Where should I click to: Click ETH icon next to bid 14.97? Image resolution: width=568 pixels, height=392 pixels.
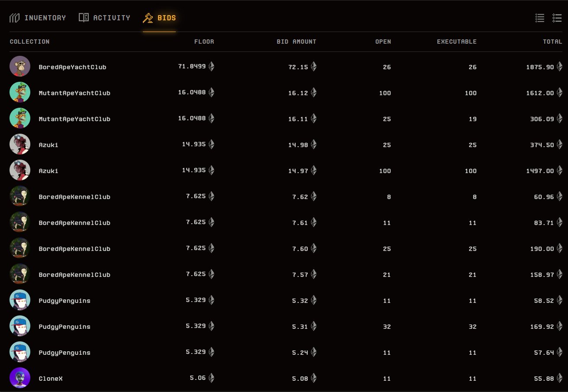click(313, 170)
